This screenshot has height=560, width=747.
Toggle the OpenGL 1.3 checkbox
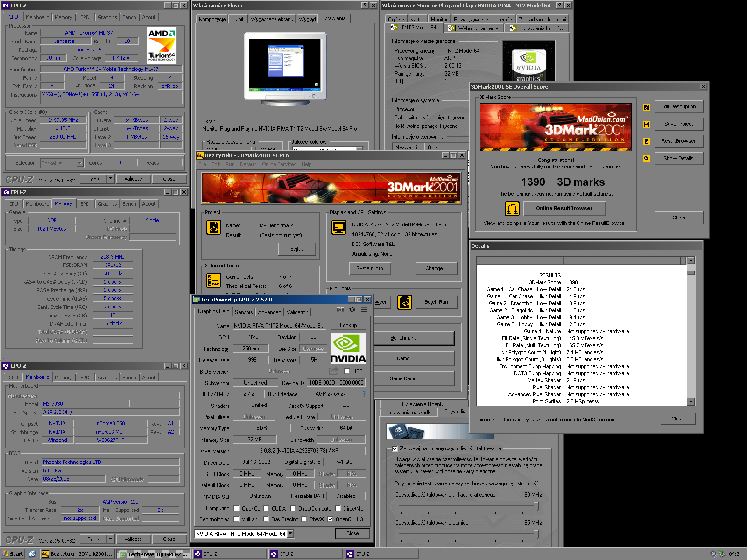[331, 519]
